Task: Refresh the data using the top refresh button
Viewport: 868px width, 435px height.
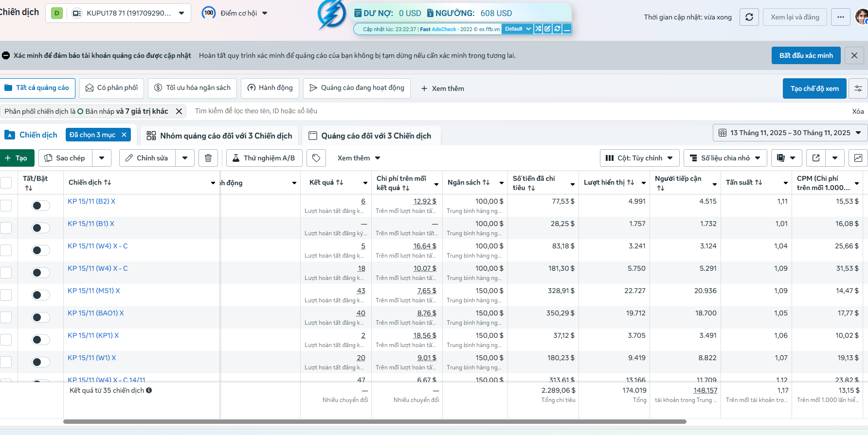Action: pos(749,17)
